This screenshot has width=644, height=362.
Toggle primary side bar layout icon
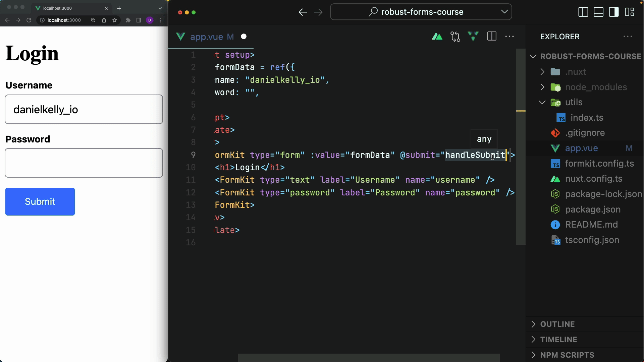pos(583,12)
